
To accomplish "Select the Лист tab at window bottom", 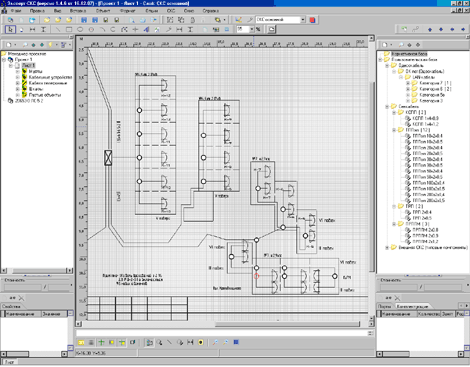I will [9, 362].
